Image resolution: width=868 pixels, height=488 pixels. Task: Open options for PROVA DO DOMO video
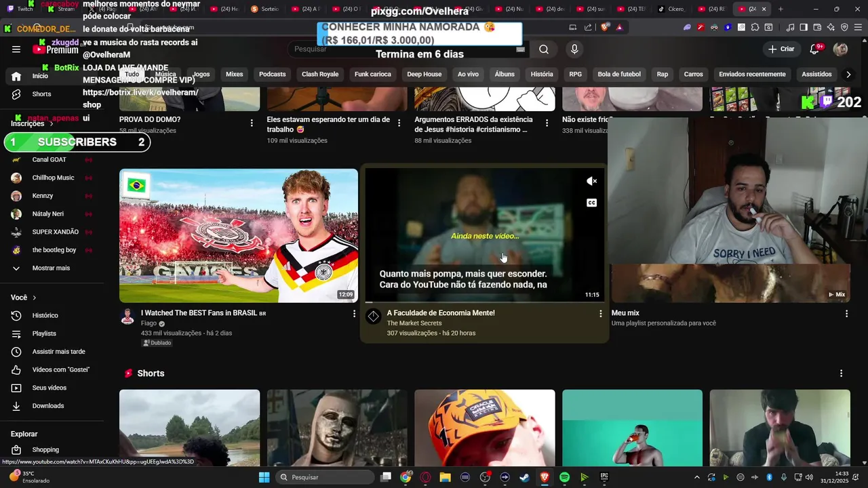pos(252,123)
